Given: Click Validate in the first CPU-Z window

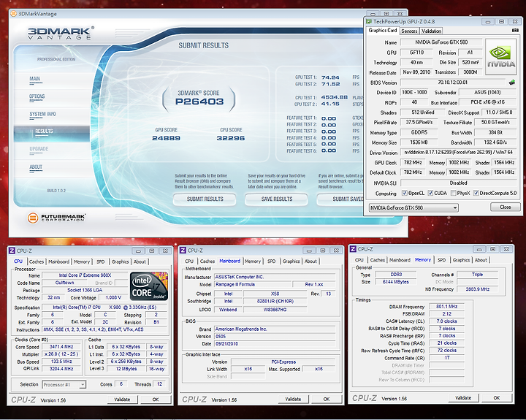Looking at the screenshot, I should coord(122,400).
